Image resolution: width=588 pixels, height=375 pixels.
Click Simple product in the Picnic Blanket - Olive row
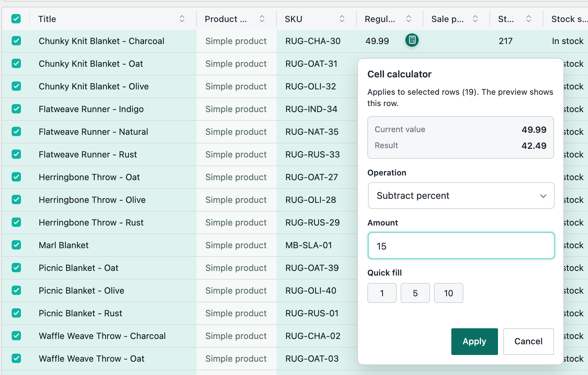coord(236,291)
